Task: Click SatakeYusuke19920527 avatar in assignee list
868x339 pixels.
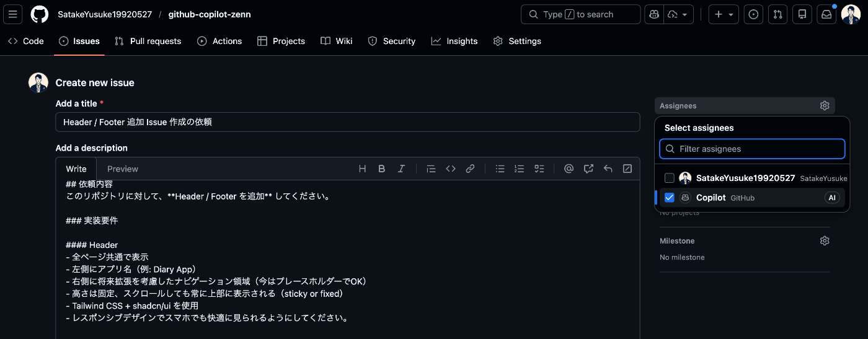Action: [x=685, y=178]
